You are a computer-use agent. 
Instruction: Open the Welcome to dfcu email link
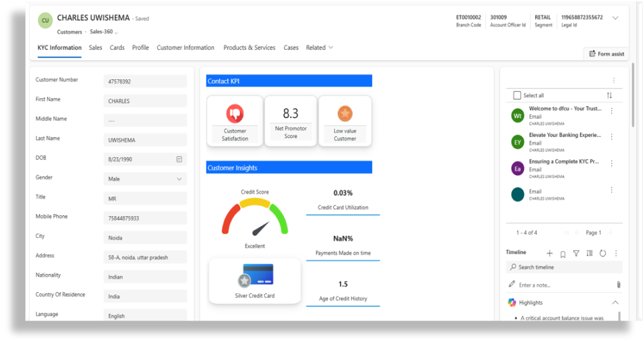[565, 109]
